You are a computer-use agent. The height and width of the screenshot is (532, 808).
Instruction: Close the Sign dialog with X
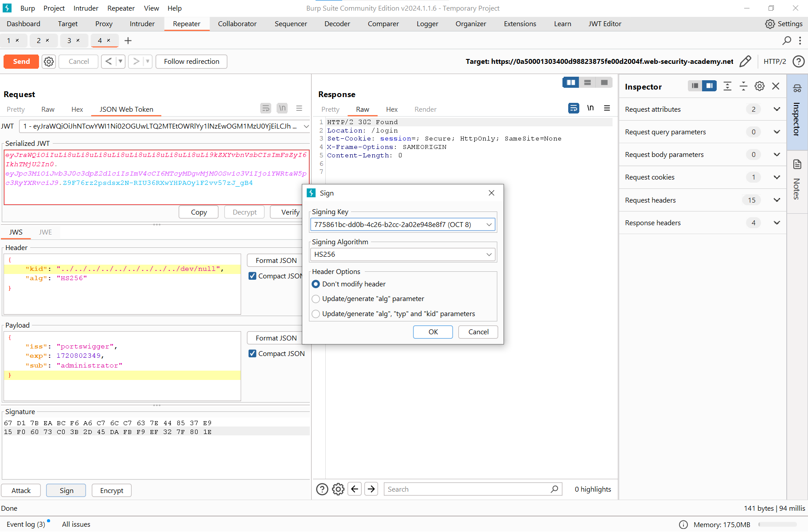pos(491,193)
